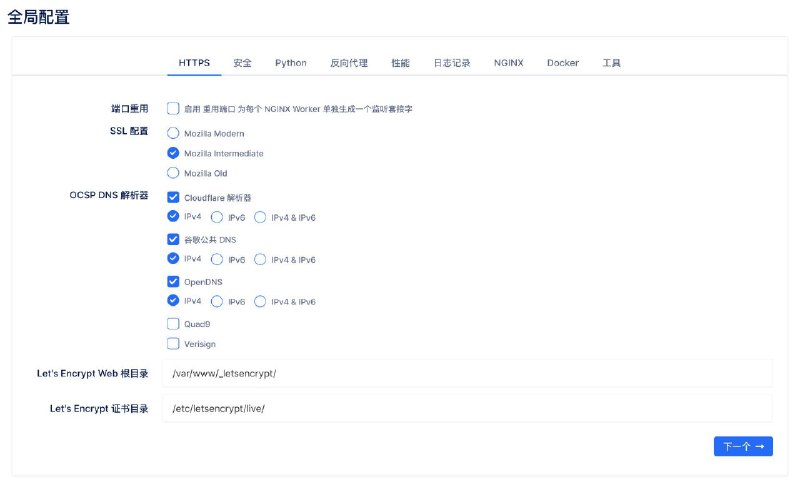Screen dimensions: 800x491
Task: Open the 工具 tab
Action: pyautogui.click(x=611, y=63)
